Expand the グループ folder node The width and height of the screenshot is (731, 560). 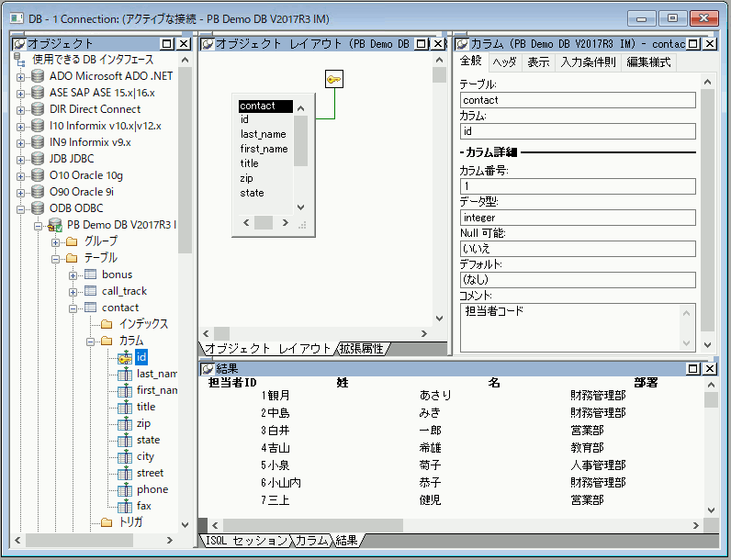coord(56,241)
